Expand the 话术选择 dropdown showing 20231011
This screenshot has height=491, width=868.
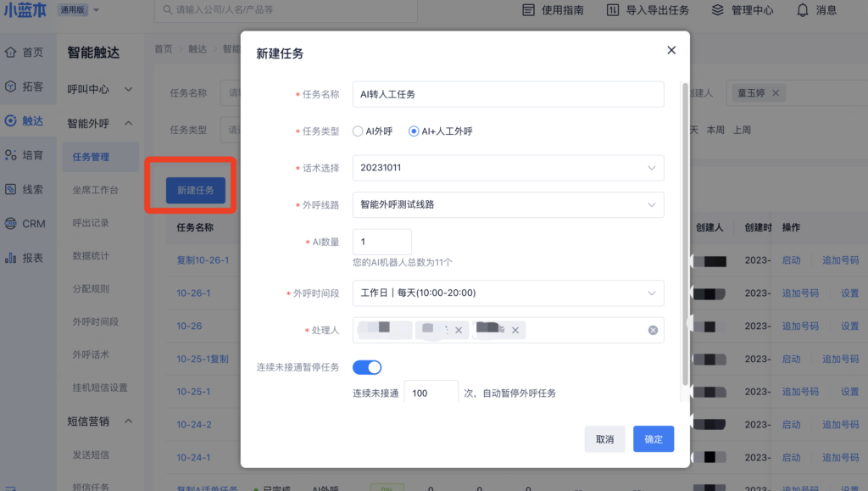coord(508,168)
